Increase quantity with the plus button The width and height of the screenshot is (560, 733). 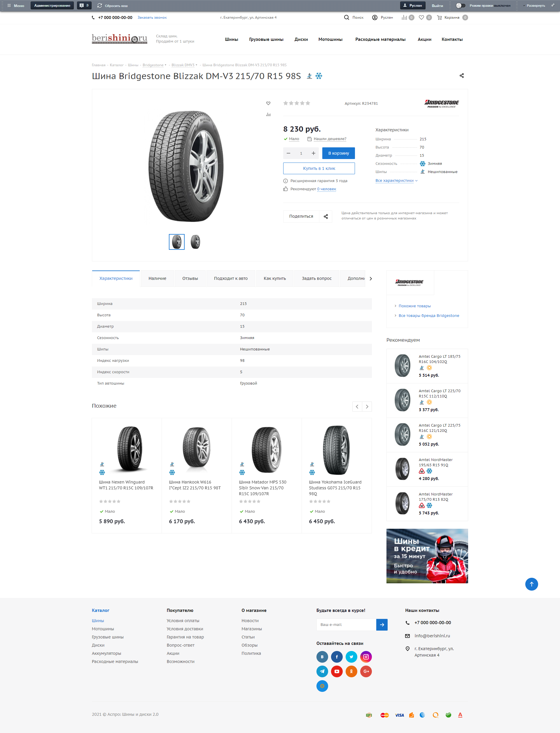[x=313, y=153]
